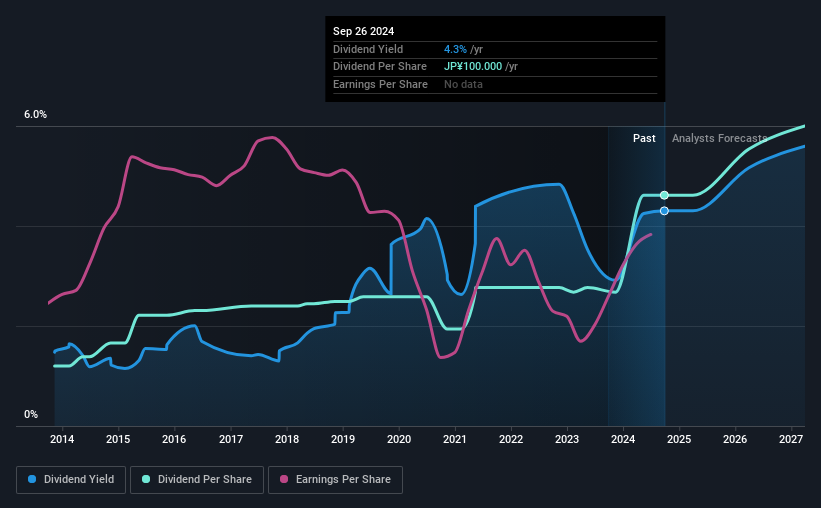Click the teal Dividend Per Share legend dot
Screen dimensions: 821x508
click(x=146, y=479)
